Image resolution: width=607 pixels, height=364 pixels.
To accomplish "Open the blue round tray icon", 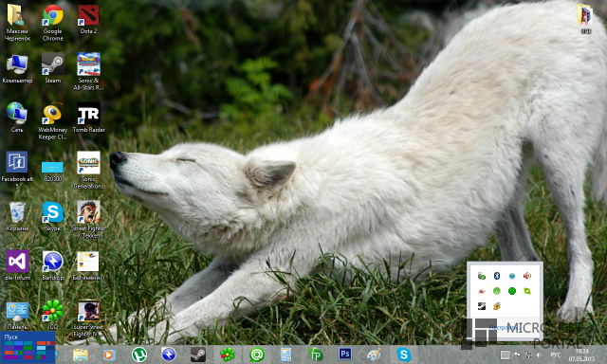I will click(512, 276).
